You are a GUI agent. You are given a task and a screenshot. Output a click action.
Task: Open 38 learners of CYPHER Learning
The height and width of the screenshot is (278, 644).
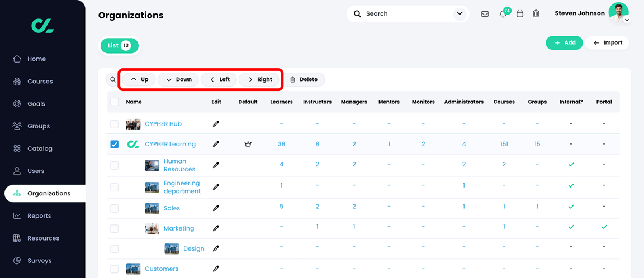[x=281, y=144]
